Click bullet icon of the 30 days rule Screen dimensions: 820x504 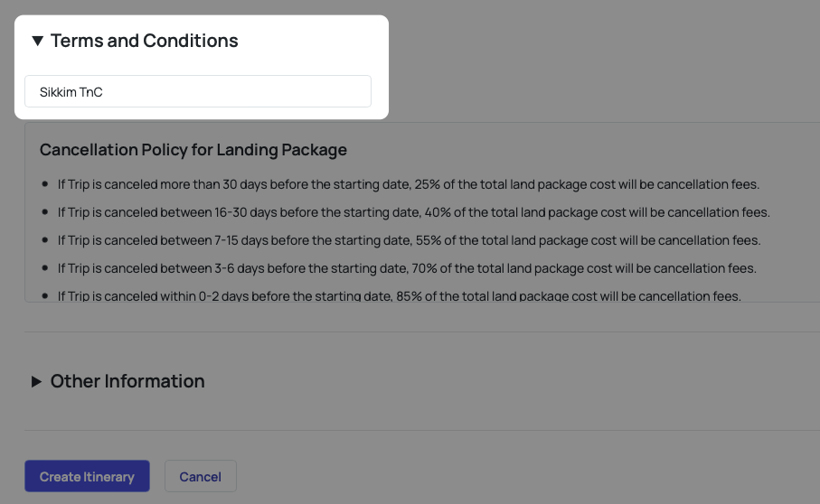point(45,184)
